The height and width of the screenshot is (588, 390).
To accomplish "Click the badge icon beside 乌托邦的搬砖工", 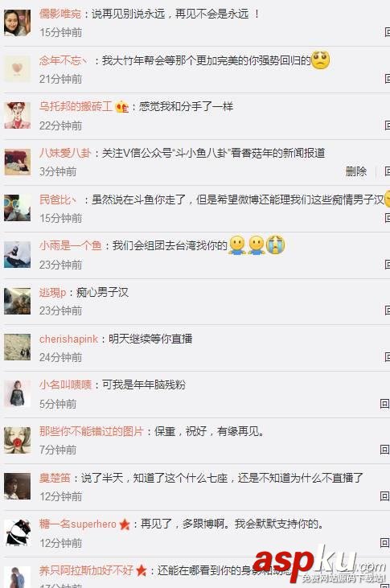I will pyautogui.click(x=121, y=107).
